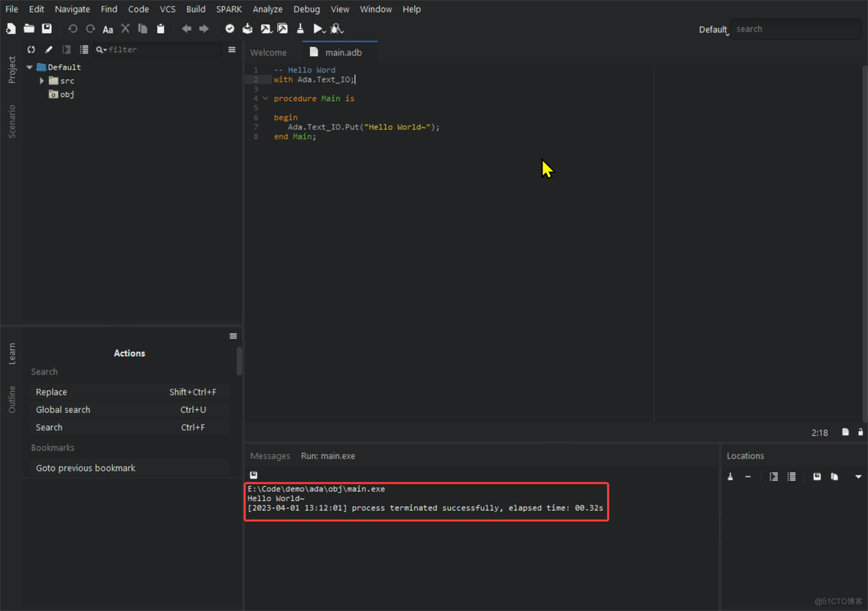Click the paste clipboard toolbar icon
Image resolution: width=868 pixels, height=611 pixels.
(161, 29)
